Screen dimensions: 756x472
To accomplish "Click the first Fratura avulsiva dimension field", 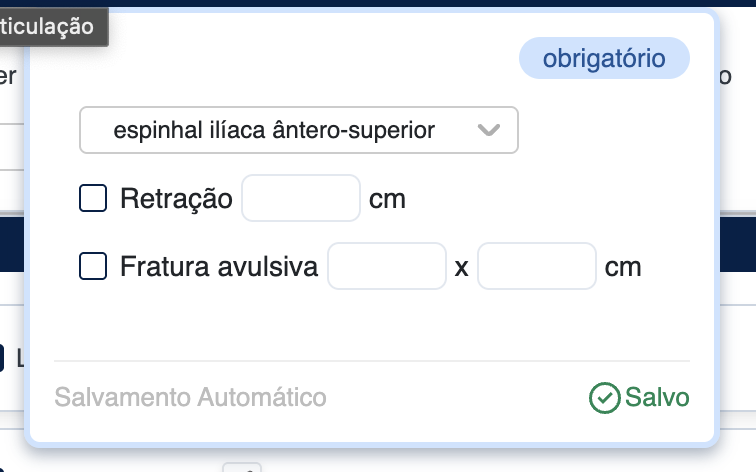I will [386, 267].
